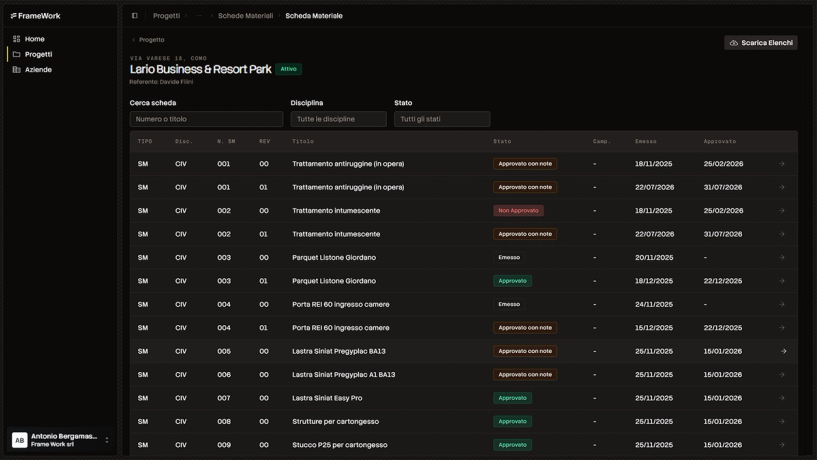Click title Strutture per cartongesso
The height and width of the screenshot is (460, 817).
(336, 421)
